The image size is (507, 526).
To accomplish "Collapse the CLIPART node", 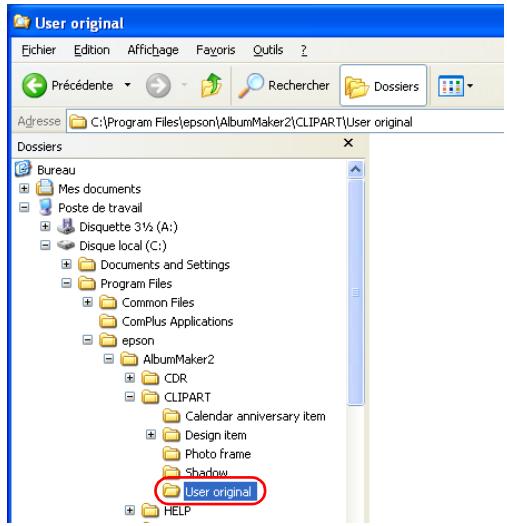I will pyautogui.click(x=130, y=397).
